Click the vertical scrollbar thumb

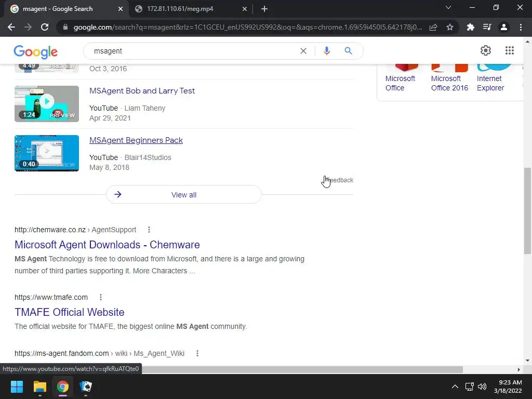[x=527, y=211]
